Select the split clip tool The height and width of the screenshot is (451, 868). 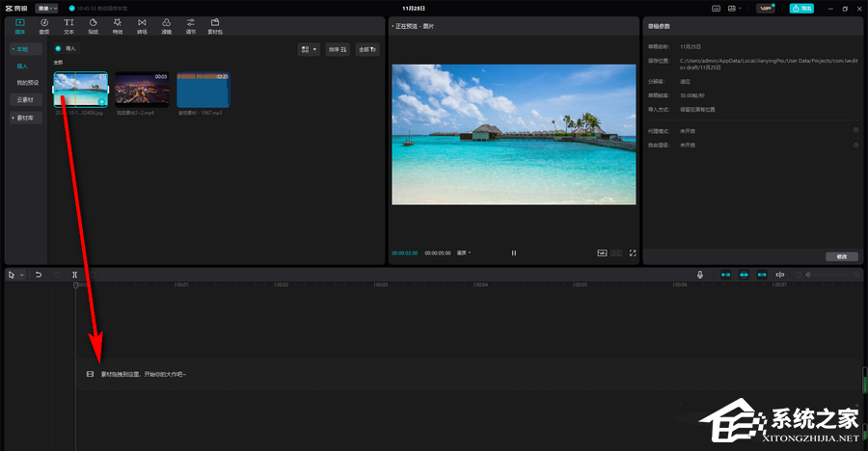click(74, 275)
